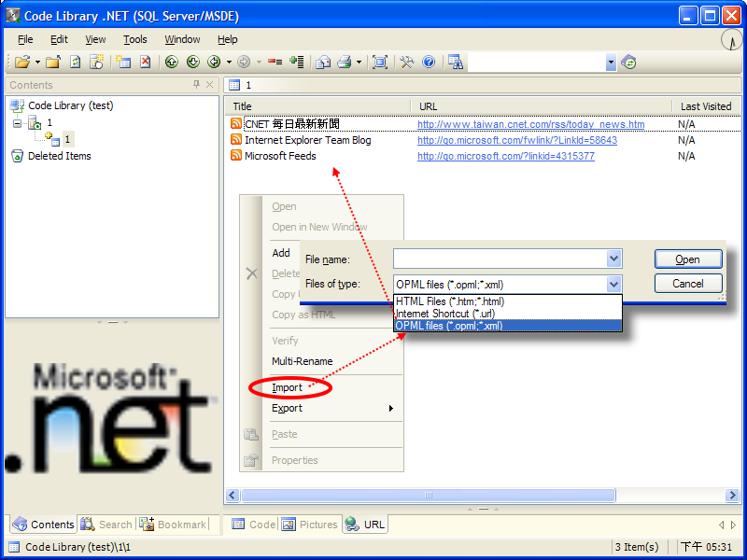Open the Help menu
The width and height of the screenshot is (747, 560).
pyautogui.click(x=227, y=39)
